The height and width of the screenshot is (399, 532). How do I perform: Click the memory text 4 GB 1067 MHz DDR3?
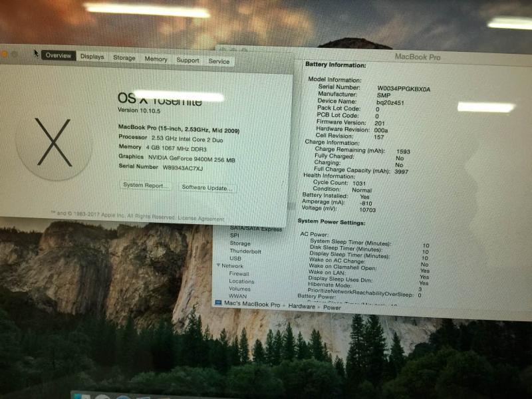(176, 148)
